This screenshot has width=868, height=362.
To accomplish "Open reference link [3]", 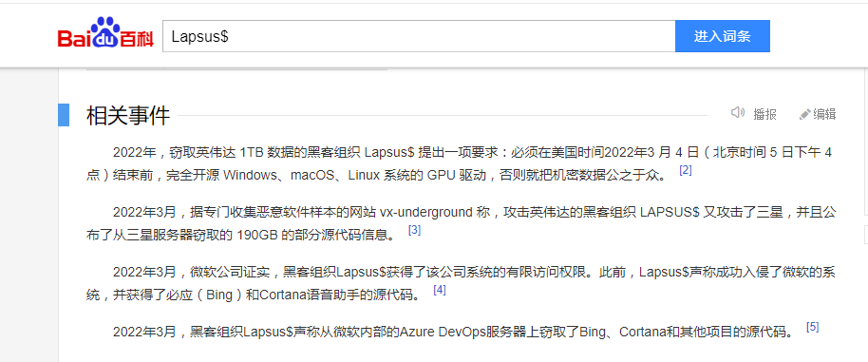I will tap(414, 230).
